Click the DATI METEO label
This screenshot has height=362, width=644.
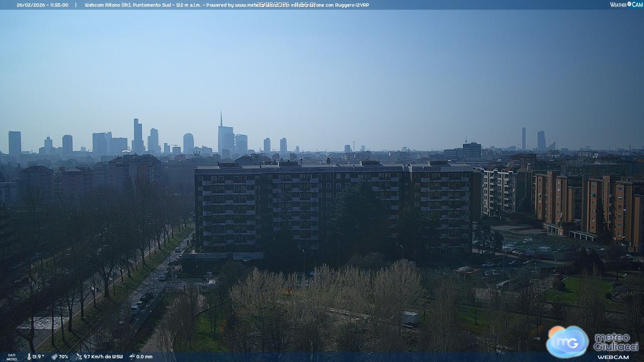click(x=11, y=357)
